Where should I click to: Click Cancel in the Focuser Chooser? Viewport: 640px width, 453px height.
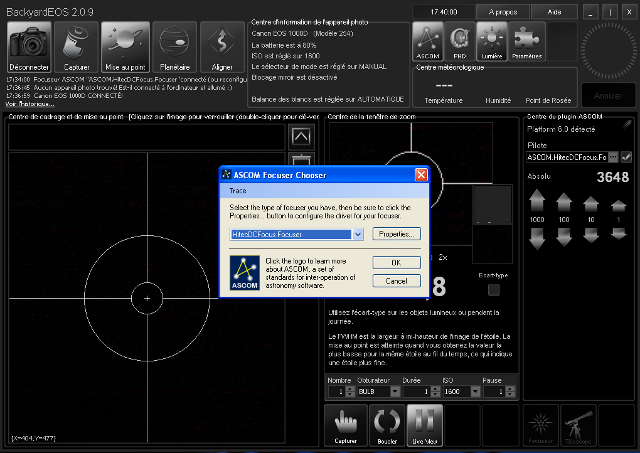(x=396, y=281)
